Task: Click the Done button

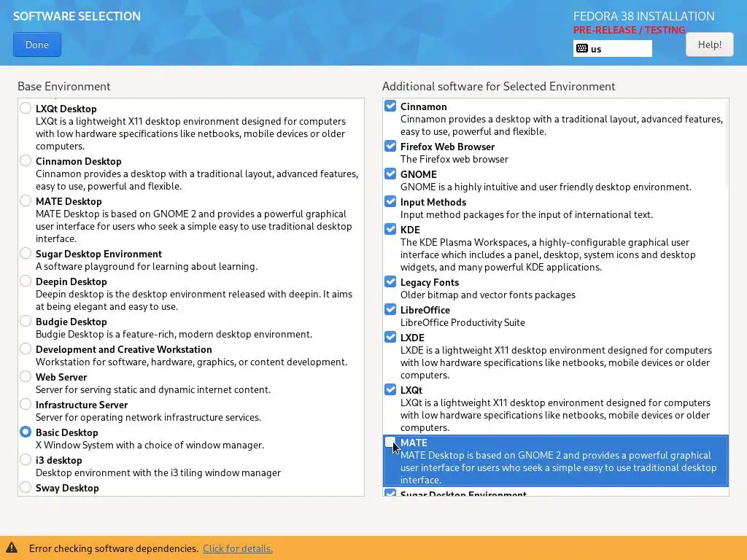Action: [37, 44]
